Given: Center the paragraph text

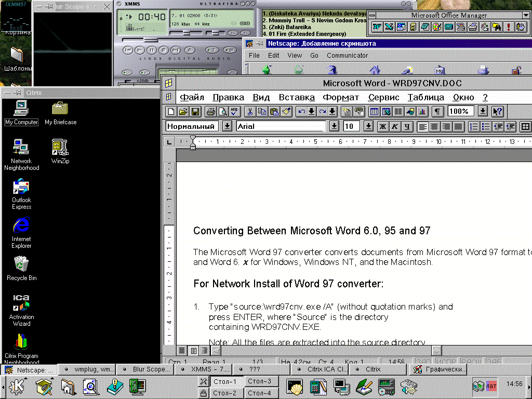Looking at the screenshot, I should pyautogui.click(x=434, y=127).
